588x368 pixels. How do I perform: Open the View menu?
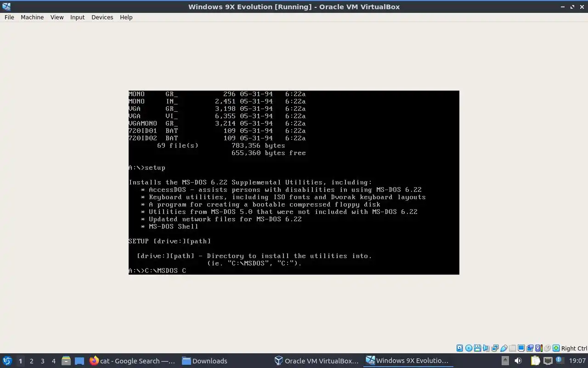(x=57, y=17)
